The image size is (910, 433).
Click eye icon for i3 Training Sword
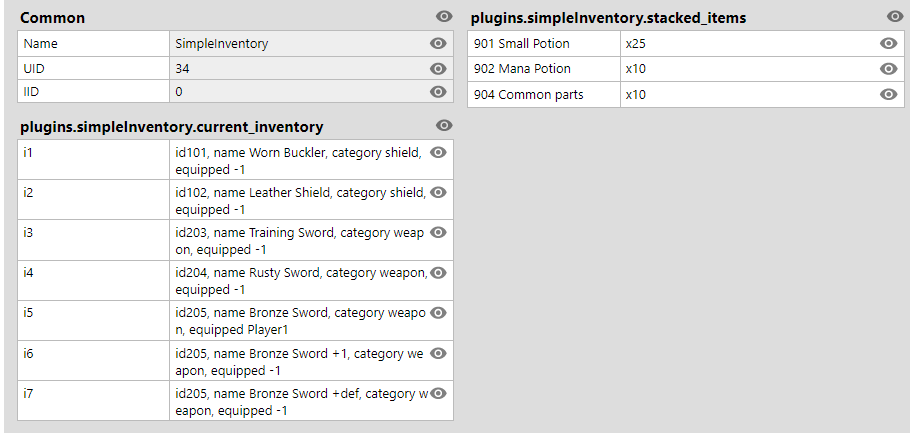tap(438, 233)
